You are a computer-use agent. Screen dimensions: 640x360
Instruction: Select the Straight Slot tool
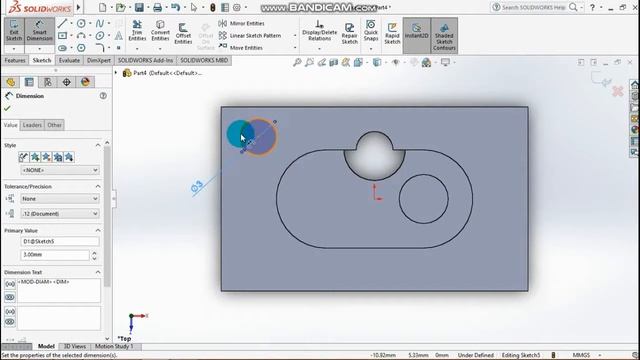click(62, 48)
